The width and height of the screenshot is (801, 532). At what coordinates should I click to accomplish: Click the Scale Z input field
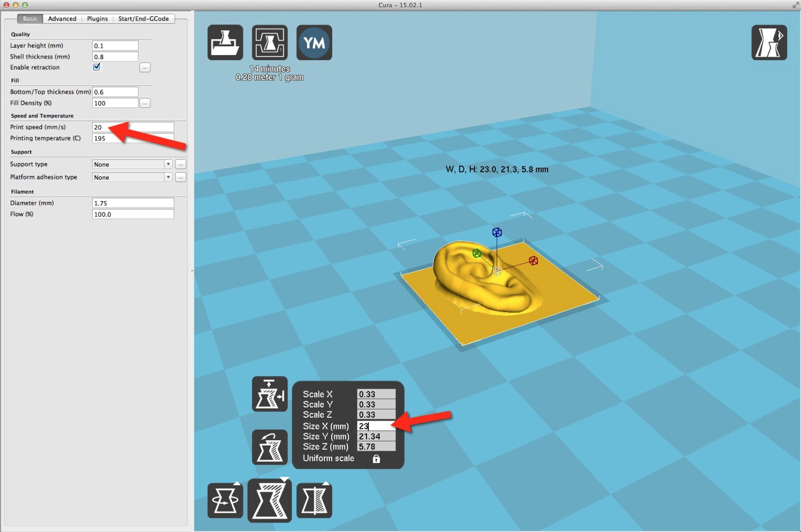tap(376, 415)
